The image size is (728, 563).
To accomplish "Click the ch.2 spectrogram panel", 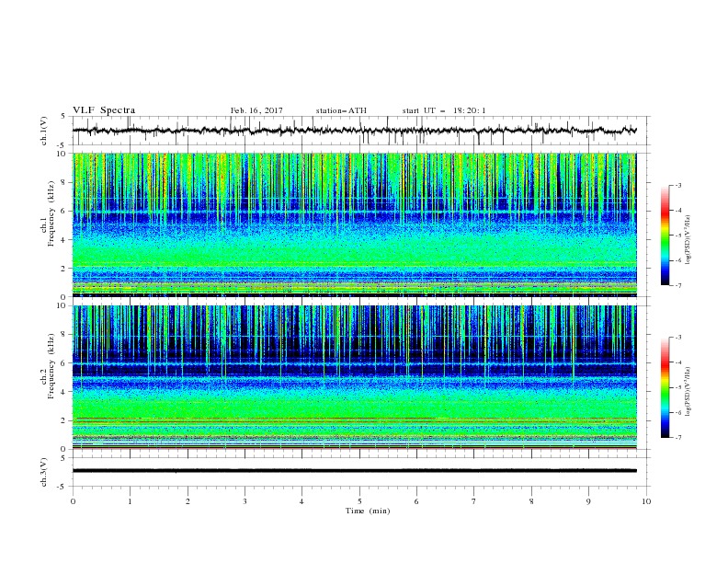I will point(354,377).
